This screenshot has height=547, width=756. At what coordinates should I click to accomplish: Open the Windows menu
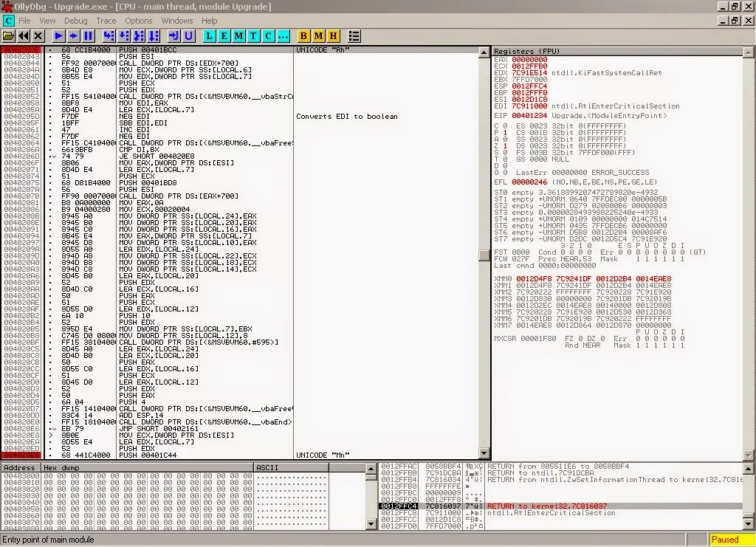177,21
